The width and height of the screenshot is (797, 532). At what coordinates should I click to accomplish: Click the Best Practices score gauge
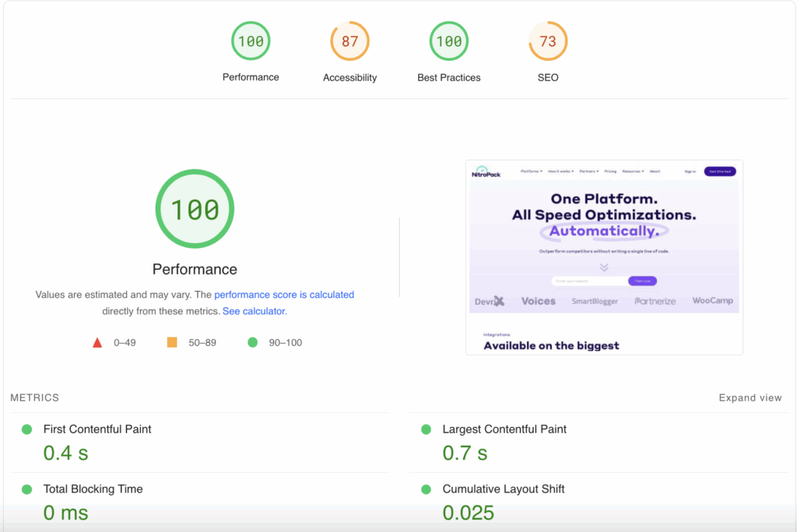[449, 40]
